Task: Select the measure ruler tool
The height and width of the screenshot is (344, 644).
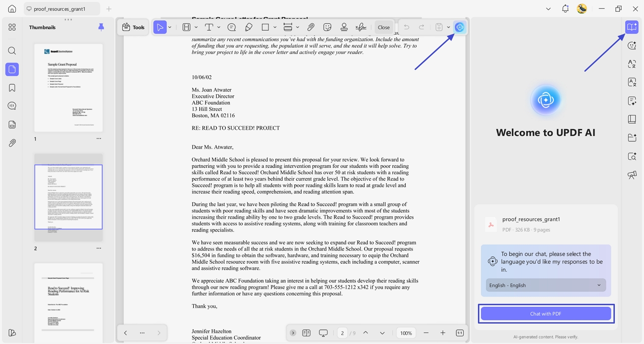Action: (x=288, y=27)
